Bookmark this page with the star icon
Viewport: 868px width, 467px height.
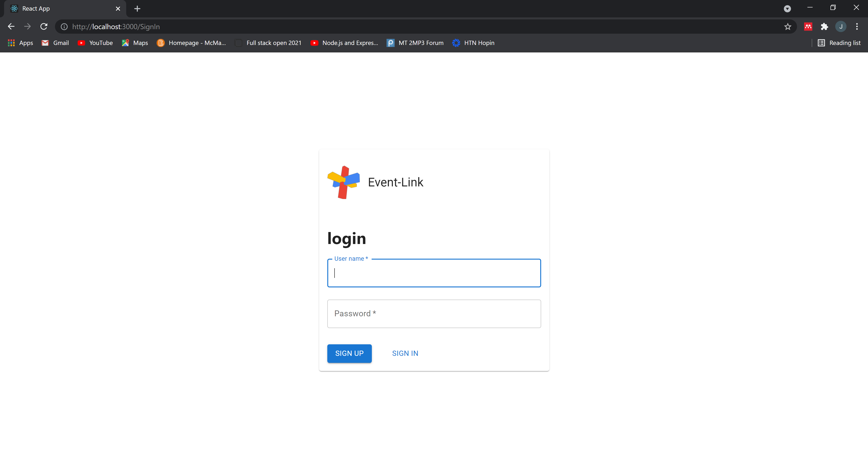coord(788,27)
